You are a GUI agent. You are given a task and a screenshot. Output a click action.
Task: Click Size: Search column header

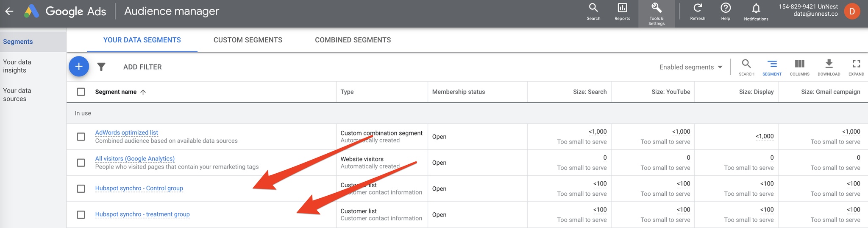590,92
